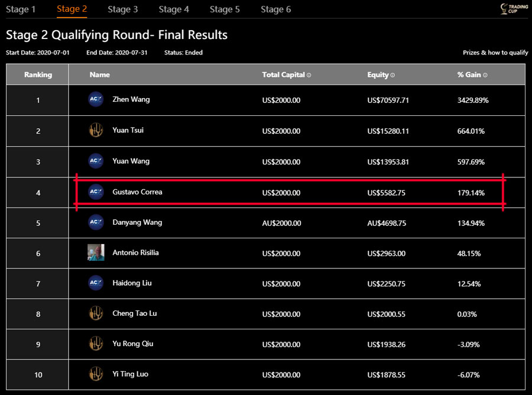532x395 pixels.
Task: Click the Ranking column header
Action: tap(38, 75)
